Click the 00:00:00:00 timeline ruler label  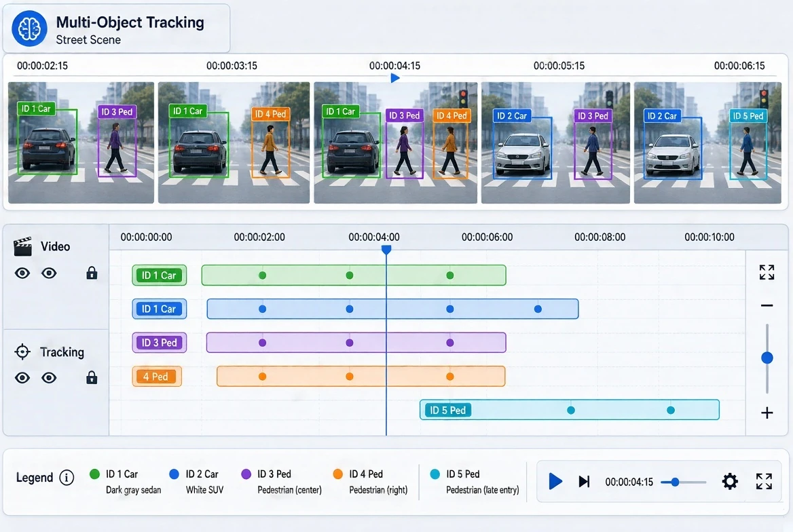point(146,237)
